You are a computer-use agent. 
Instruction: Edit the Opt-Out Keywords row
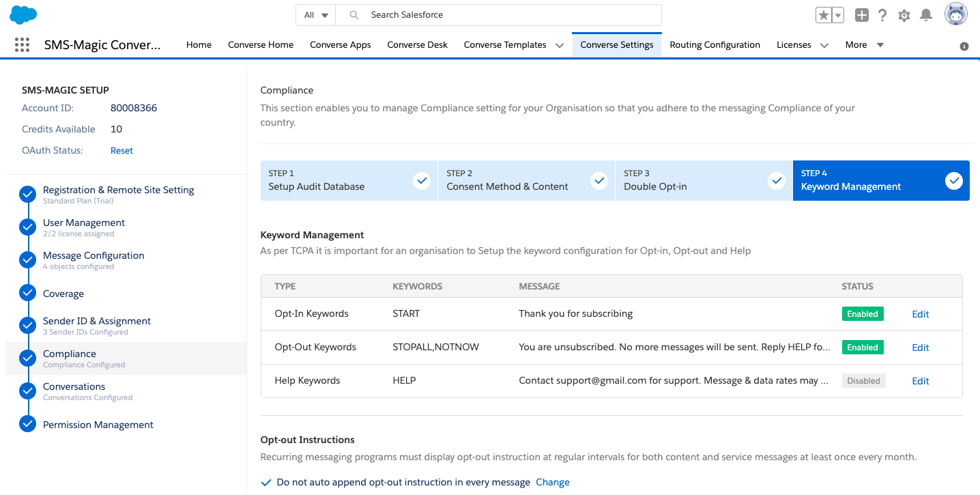click(921, 348)
